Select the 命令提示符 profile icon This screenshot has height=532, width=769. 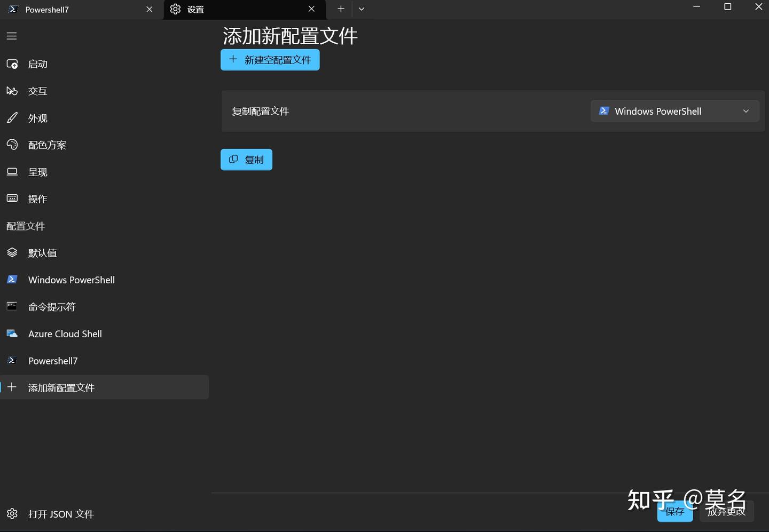click(12, 306)
